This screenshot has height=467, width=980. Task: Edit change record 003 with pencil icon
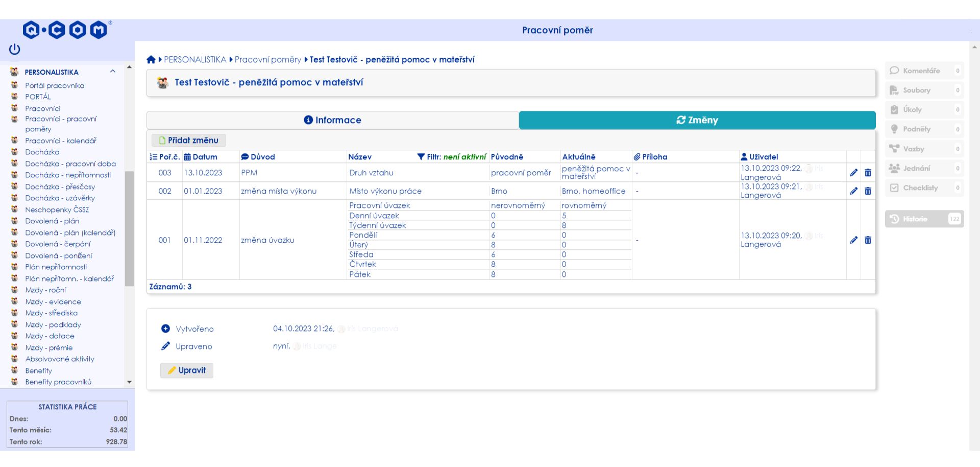[853, 173]
